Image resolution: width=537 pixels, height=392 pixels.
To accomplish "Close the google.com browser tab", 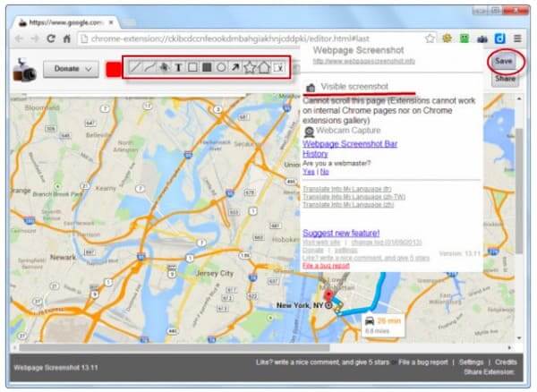I will (111, 22).
